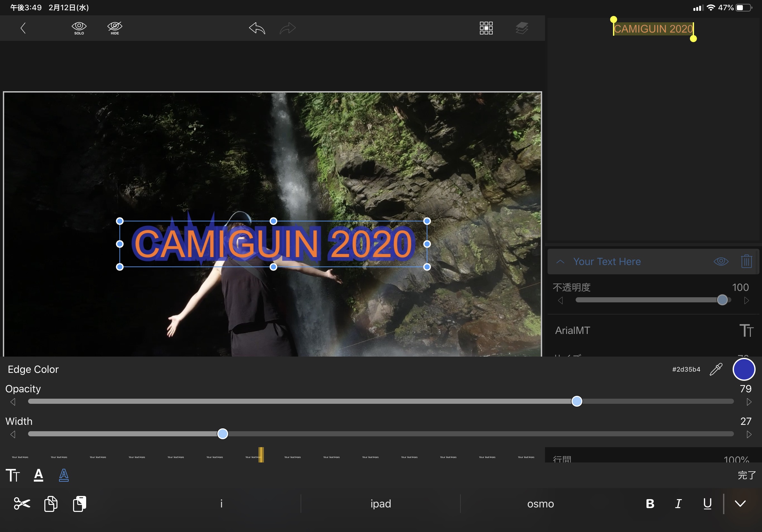
Task: Open the grid view icon
Action: (x=486, y=28)
